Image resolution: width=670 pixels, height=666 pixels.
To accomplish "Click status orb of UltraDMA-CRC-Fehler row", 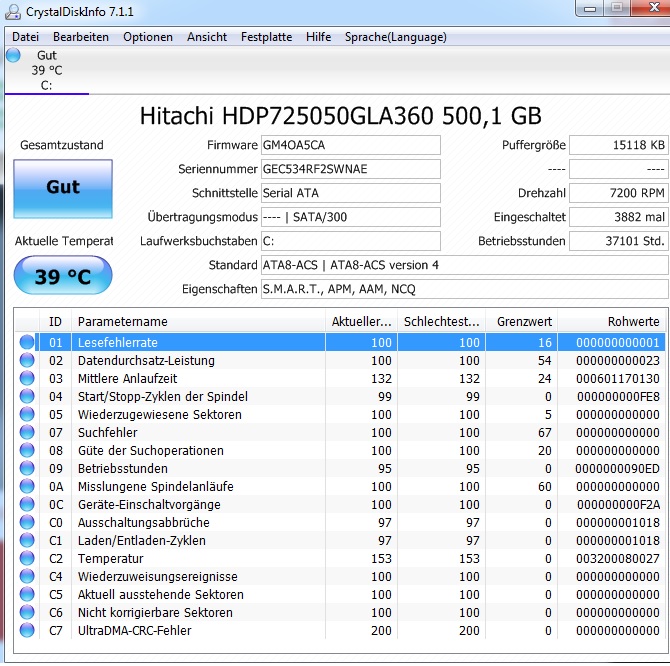I will pyautogui.click(x=27, y=630).
